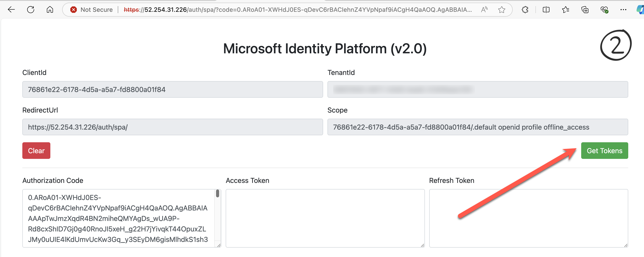Open the browser home page icon
Image resolution: width=644 pixels, height=257 pixels.
click(50, 10)
